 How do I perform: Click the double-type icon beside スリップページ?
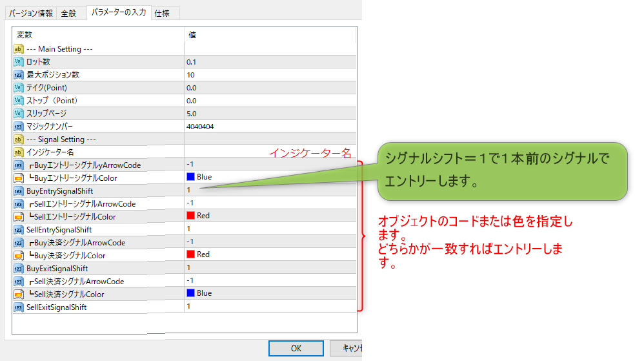(x=18, y=114)
